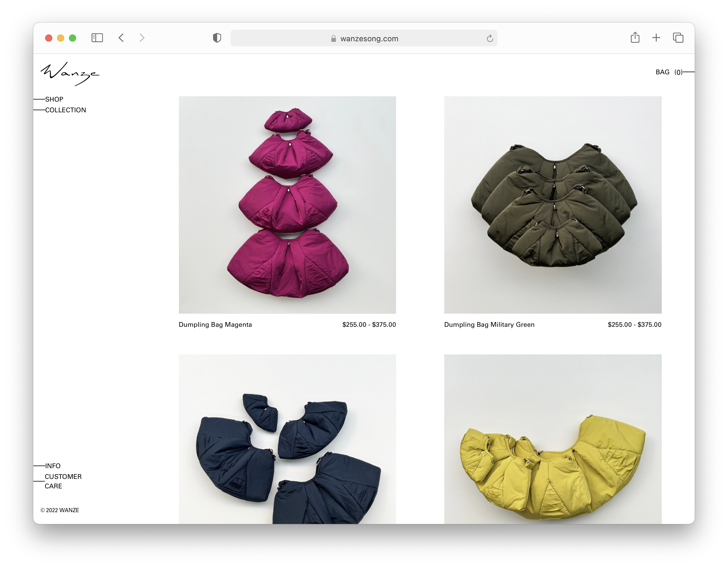Click the Wanze signature logo
Image resolution: width=728 pixels, height=568 pixels.
click(x=70, y=74)
